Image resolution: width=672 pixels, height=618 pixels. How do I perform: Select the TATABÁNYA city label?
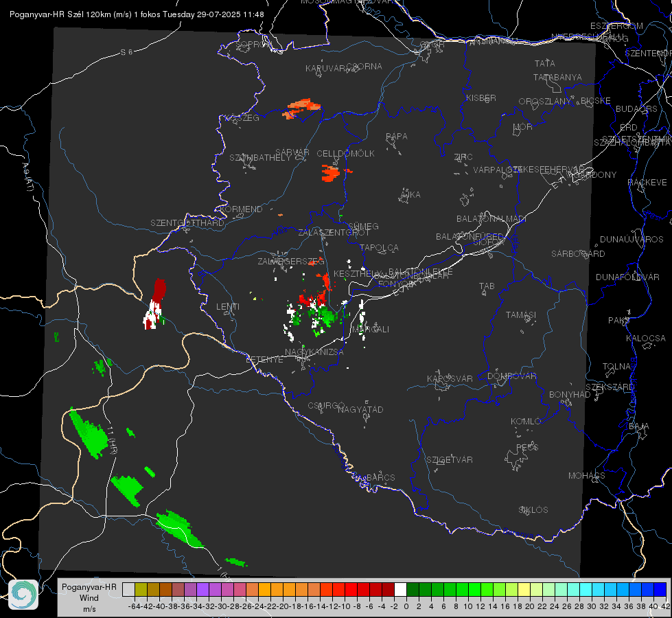557,78
